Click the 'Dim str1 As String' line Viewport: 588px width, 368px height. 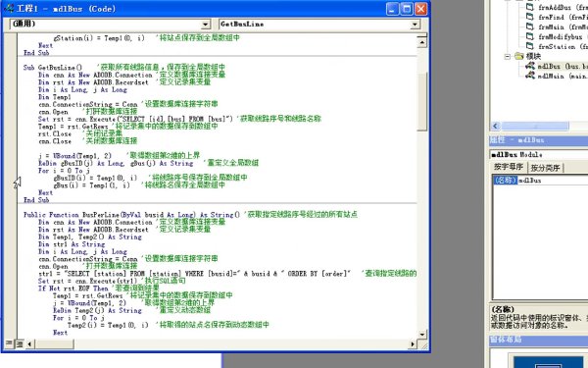coord(72,244)
